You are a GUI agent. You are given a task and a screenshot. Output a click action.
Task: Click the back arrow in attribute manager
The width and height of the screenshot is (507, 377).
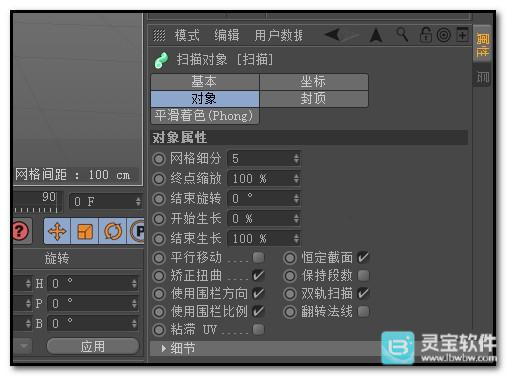[333, 34]
